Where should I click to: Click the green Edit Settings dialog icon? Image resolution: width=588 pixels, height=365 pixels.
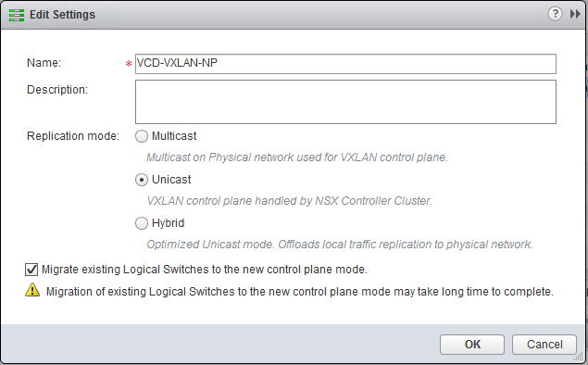tap(17, 15)
